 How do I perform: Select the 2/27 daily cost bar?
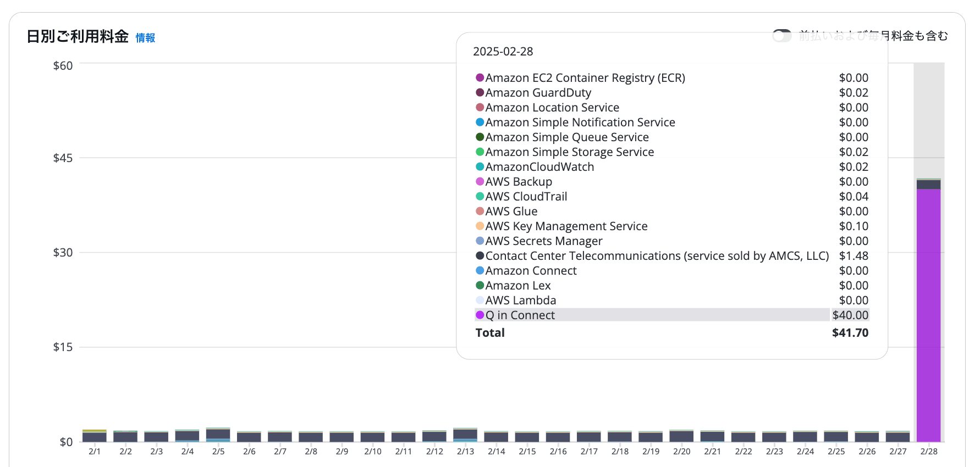tap(898, 436)
